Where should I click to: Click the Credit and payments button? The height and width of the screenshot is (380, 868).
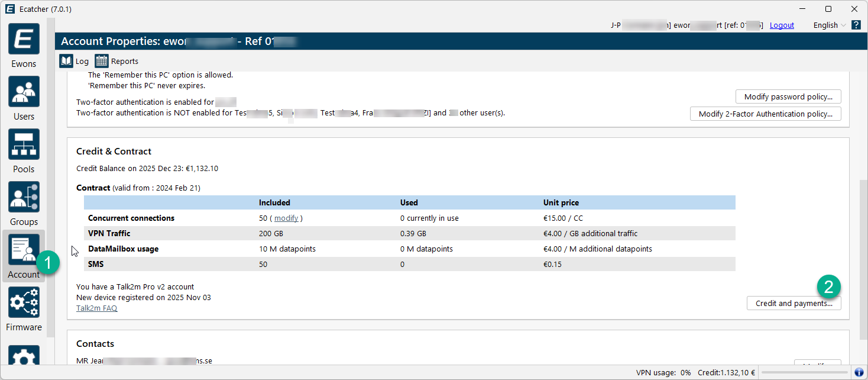coord(793,303)
